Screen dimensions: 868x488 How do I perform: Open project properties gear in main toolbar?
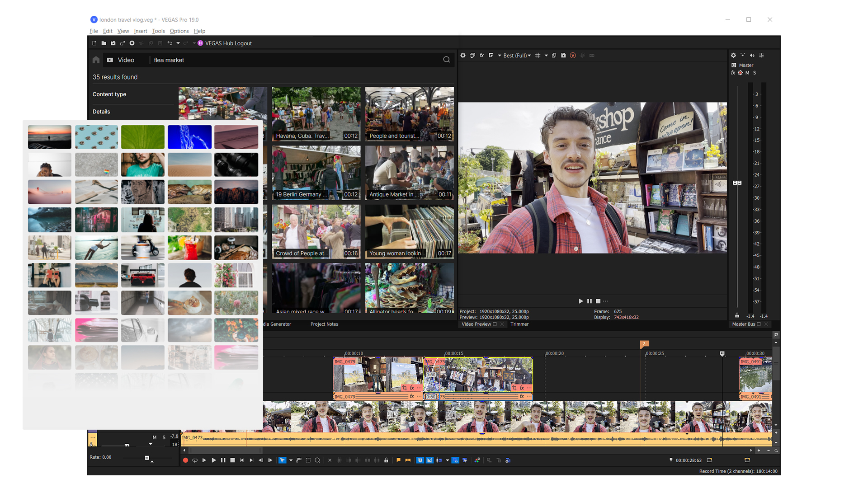(132, 43)
